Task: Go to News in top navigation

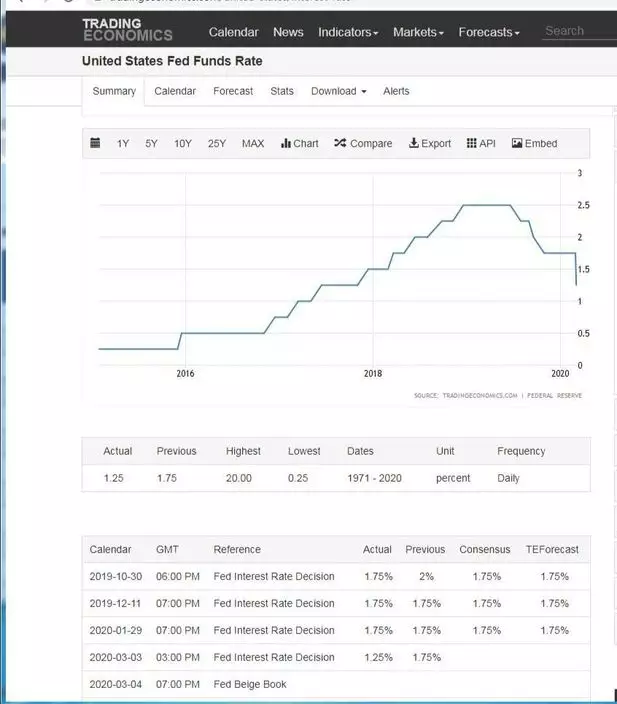Action: [x=288, y=32]
